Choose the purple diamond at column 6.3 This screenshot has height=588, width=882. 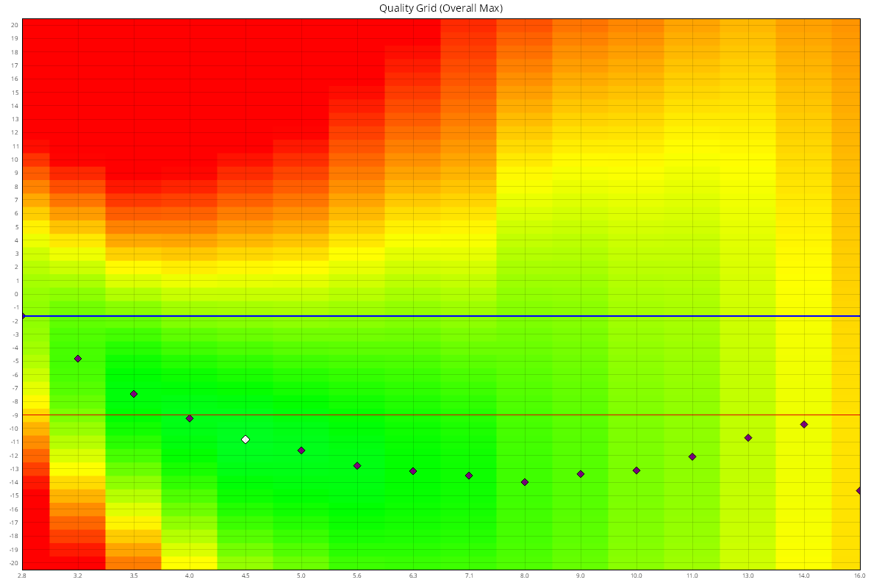point(413,471)
